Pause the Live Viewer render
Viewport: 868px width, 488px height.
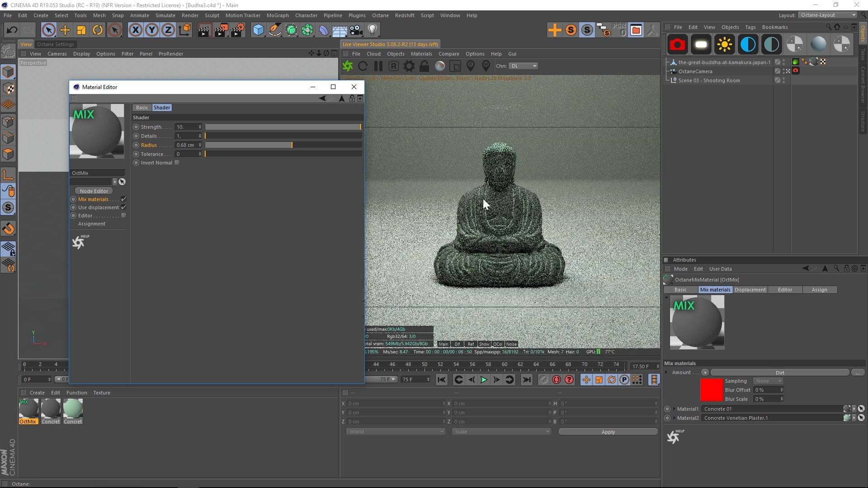point(378,66)
